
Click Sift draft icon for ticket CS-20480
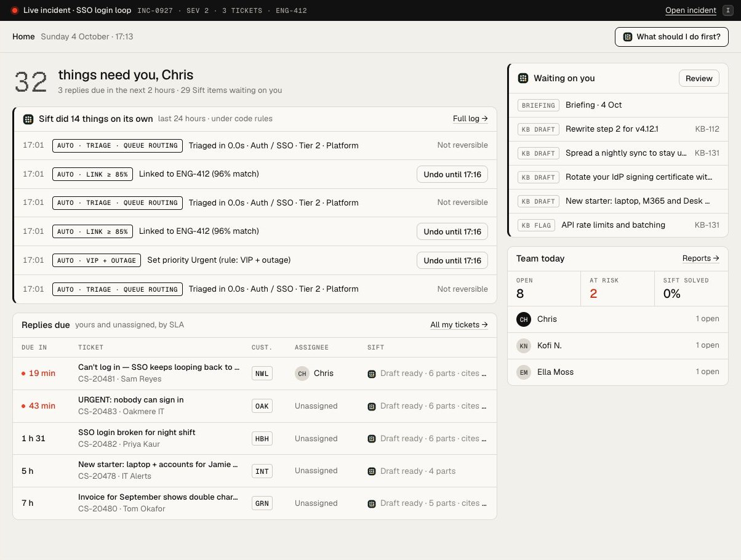[x=372, y=503]
